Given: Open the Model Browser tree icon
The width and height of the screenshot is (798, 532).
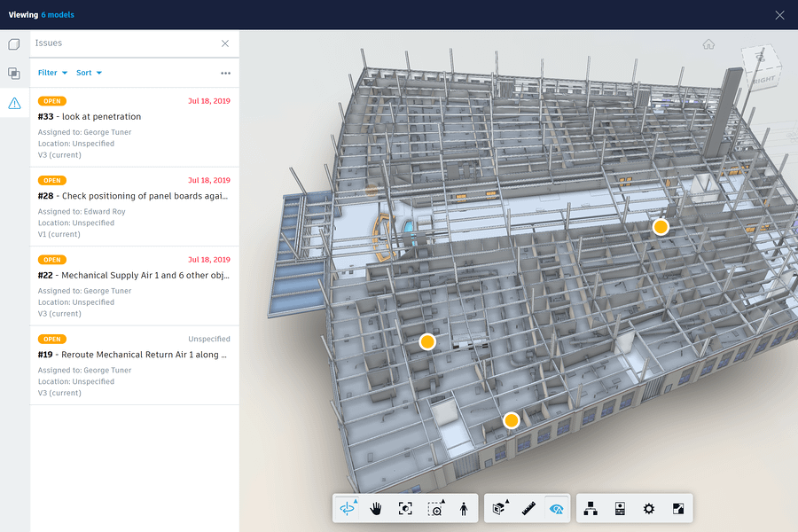Looking at the screenshot, I should 591,508.
